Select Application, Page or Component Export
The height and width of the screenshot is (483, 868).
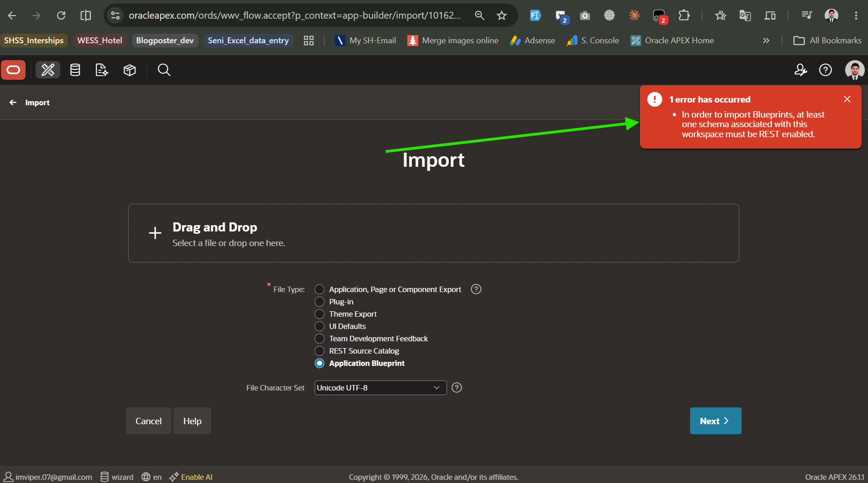click(319, 289)
